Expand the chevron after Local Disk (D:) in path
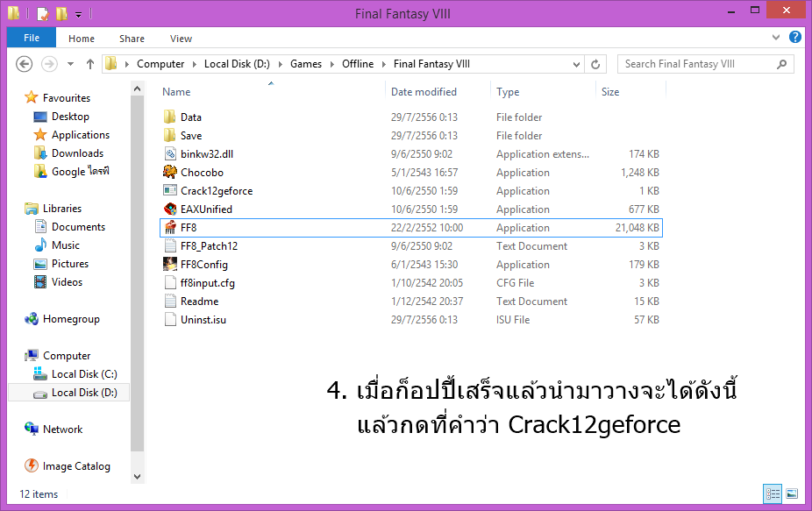The height and width of the screenshot is (511, 812). coord(280,64)
